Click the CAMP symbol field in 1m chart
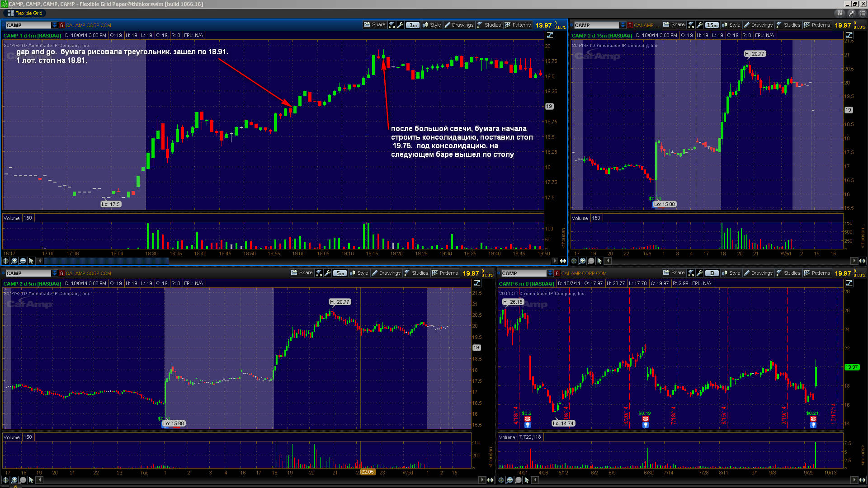The width and height of the screenshot is (868, 488). point(28,25)
